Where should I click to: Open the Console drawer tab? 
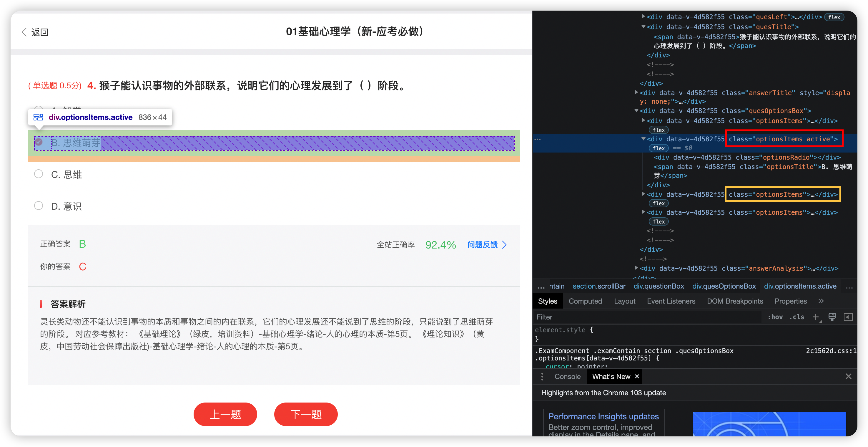pos(567,377)
